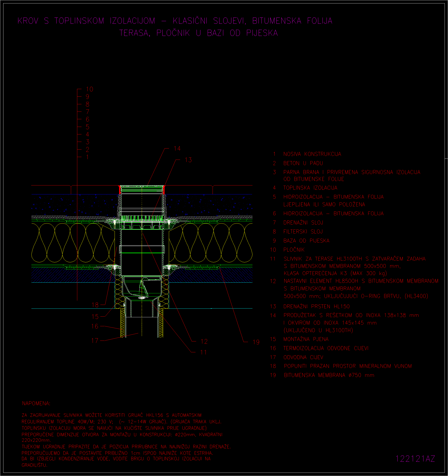Click callout label 16 left of the pipe
This screenshot has height=476, width=448.
point(95,326)
